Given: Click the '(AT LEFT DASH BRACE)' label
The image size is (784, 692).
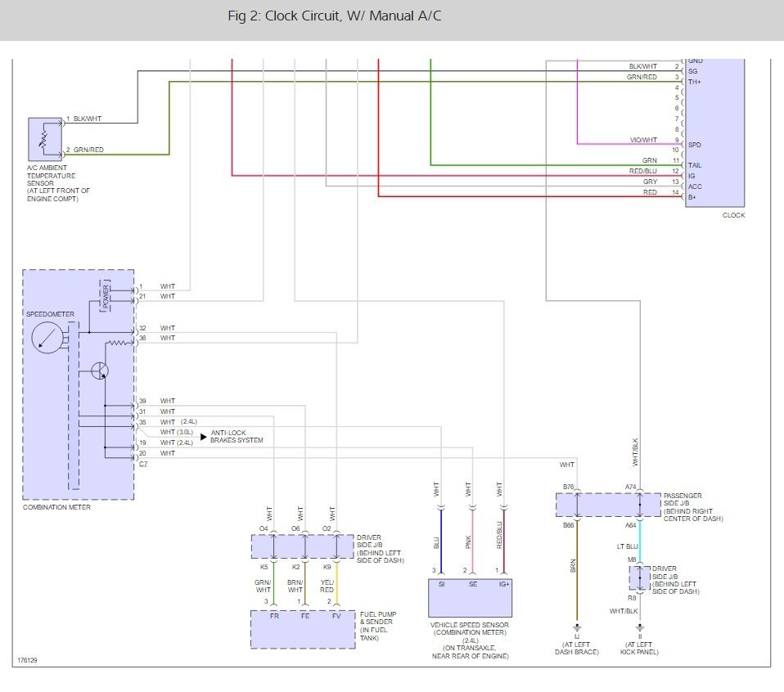Looking at the screenshot, I should click(x=576, y=649).
